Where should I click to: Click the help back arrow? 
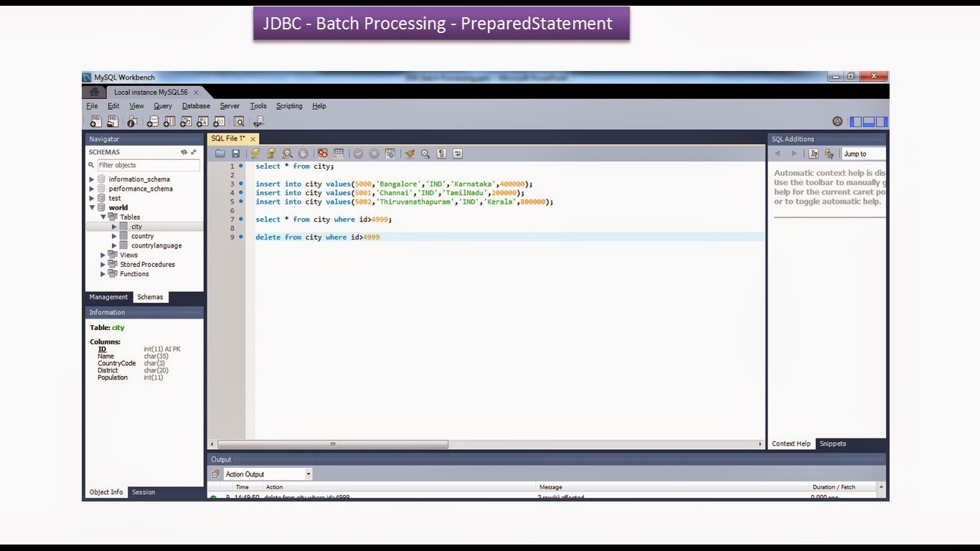pos(777,154)
